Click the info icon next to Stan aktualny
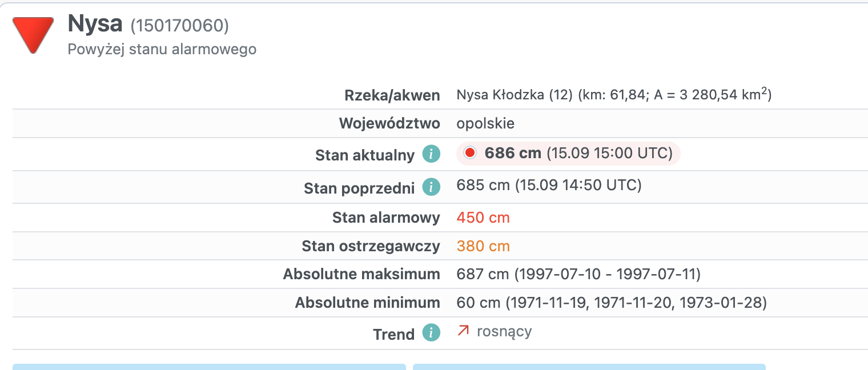 click(x=431, y=154)
